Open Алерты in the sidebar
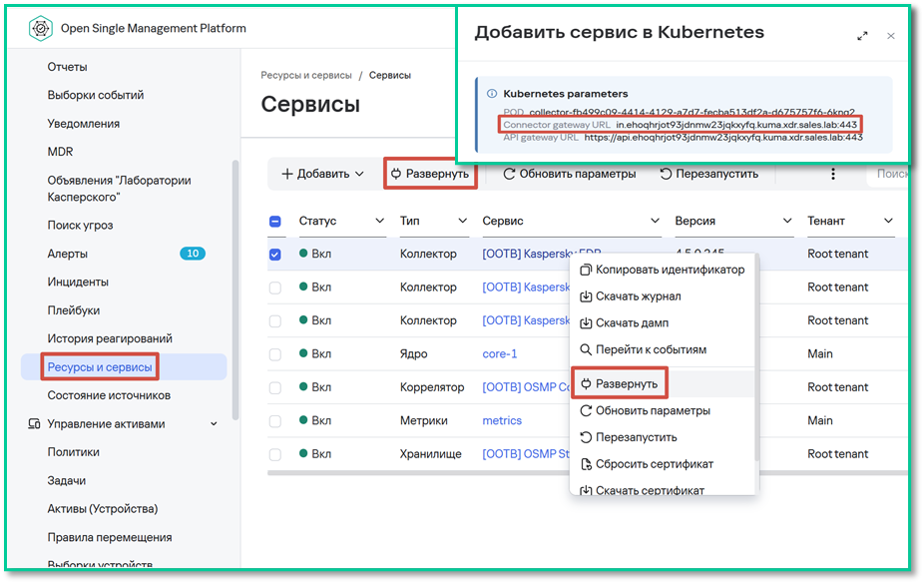Viewport: 924px width, 584px height. click(x=67, y=254)
